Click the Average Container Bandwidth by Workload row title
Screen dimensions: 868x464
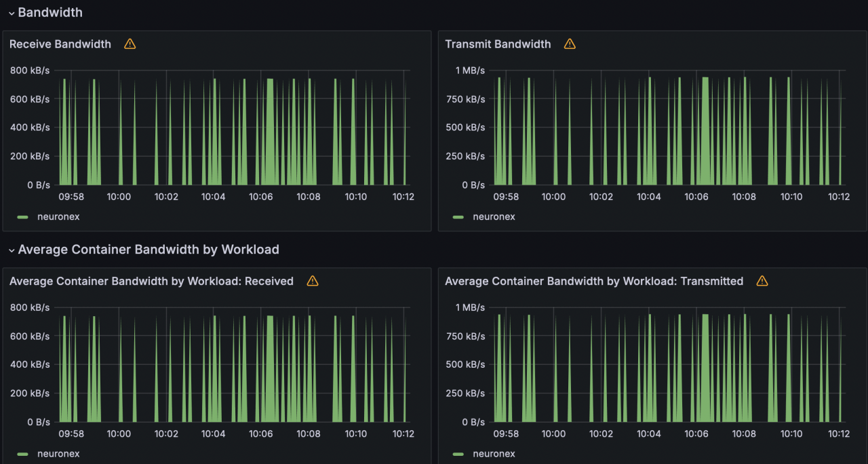pos(149,250)
